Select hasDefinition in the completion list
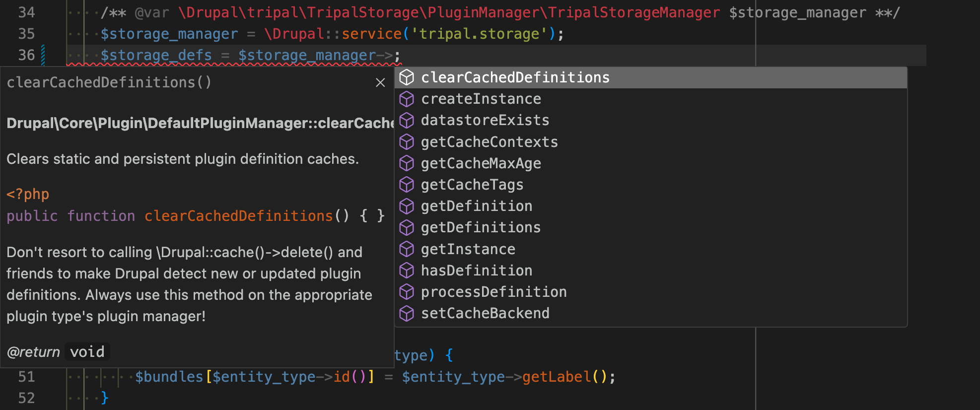This screenshot has height=410, width=980. [x=651, y=271]
